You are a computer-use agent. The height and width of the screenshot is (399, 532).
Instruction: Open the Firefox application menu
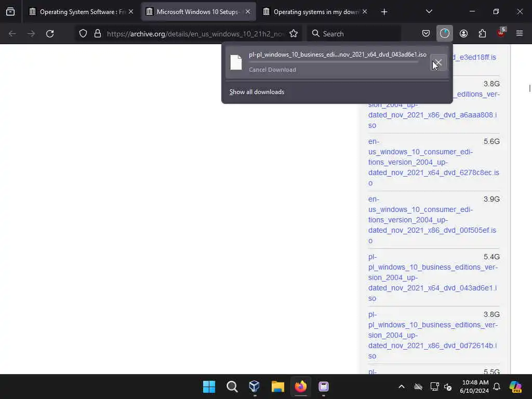click(x=520, y=34)
